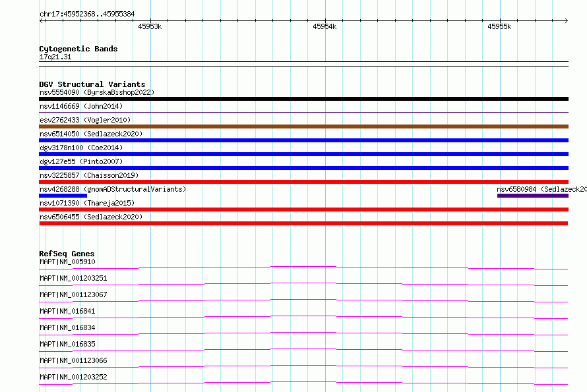The width and height of the screenshot is (587, 392).
Task: Open nsv3225857 (Chaisson2019) variant label
Action: (x=89, y=175)
